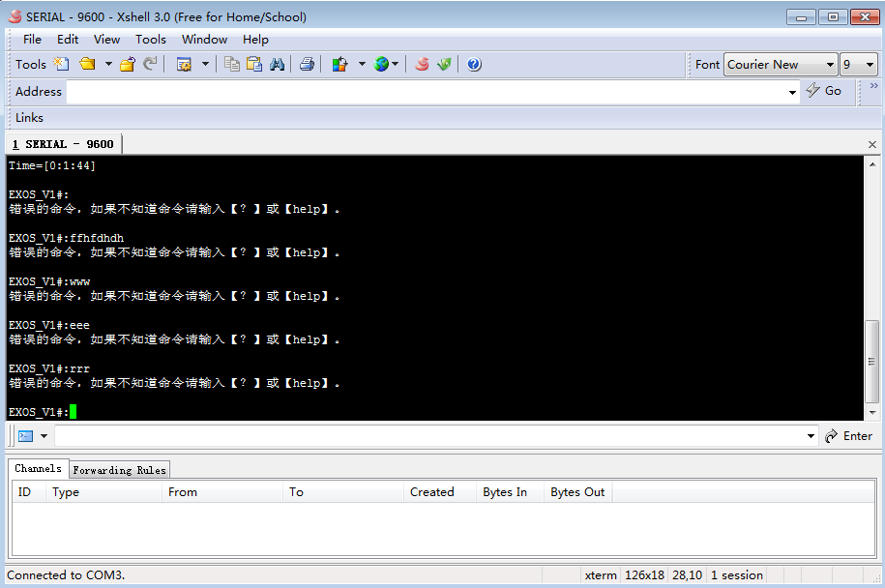Click the globe encoding icon

pos(381,65)
